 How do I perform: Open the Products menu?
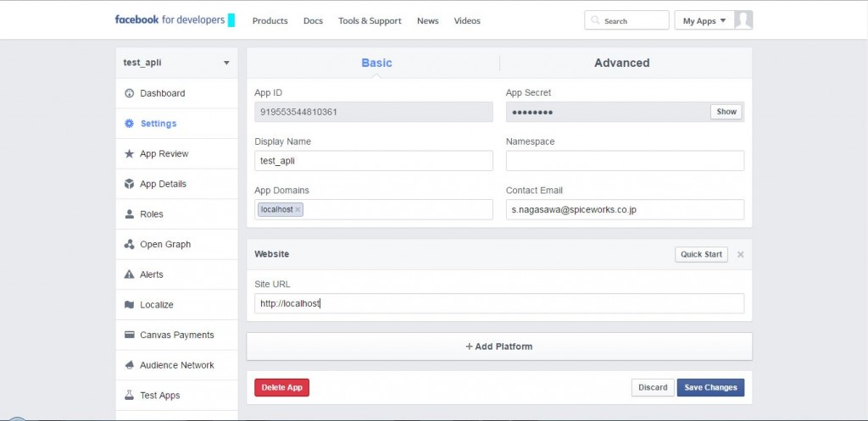(270, 21)
